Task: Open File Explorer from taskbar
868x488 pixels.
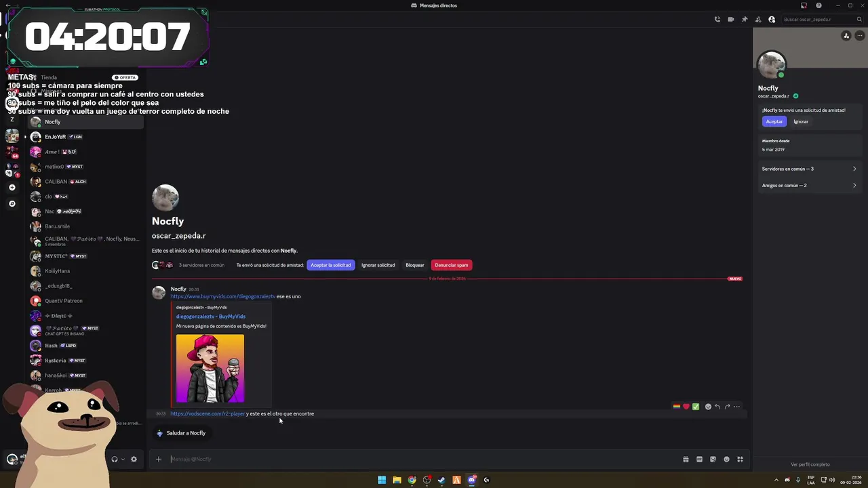Action: (x=397, y=480)
